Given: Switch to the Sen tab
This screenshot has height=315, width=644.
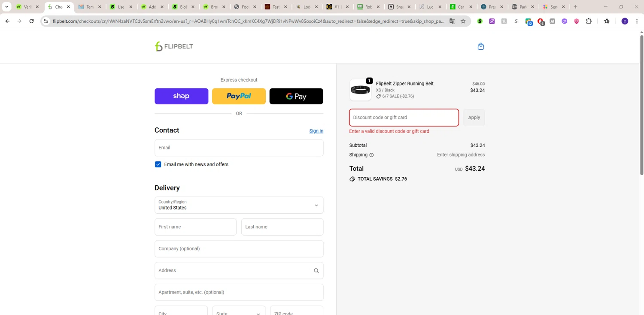Looking at the screenshot, I should (554, 7).
